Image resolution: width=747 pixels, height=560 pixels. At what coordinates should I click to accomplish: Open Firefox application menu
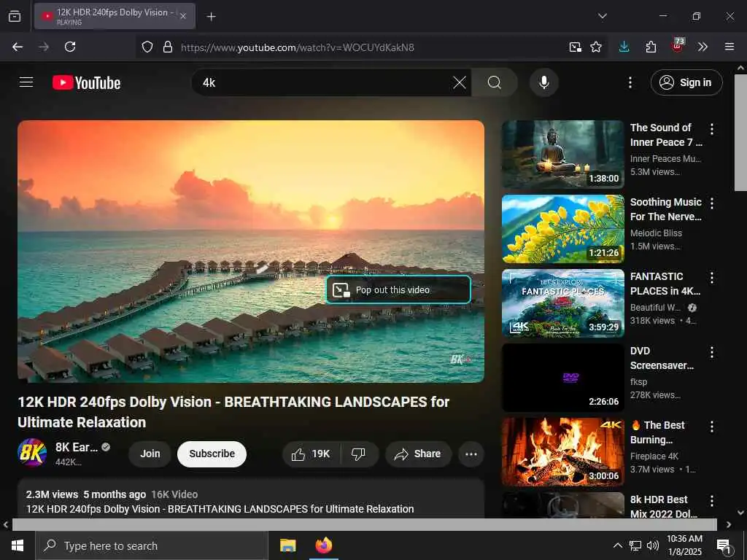pos(729,47)
